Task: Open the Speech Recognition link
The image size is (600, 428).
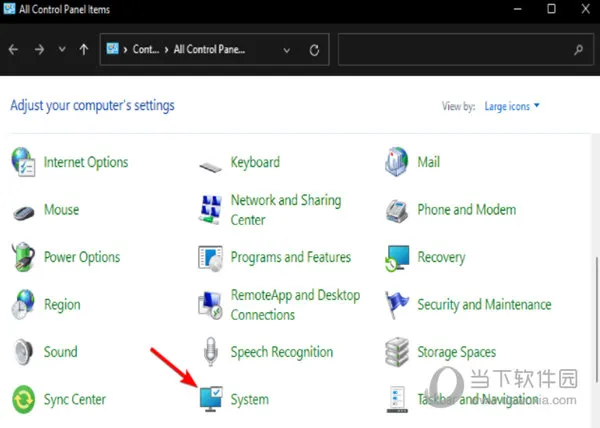Action: (x=282, y=352)
